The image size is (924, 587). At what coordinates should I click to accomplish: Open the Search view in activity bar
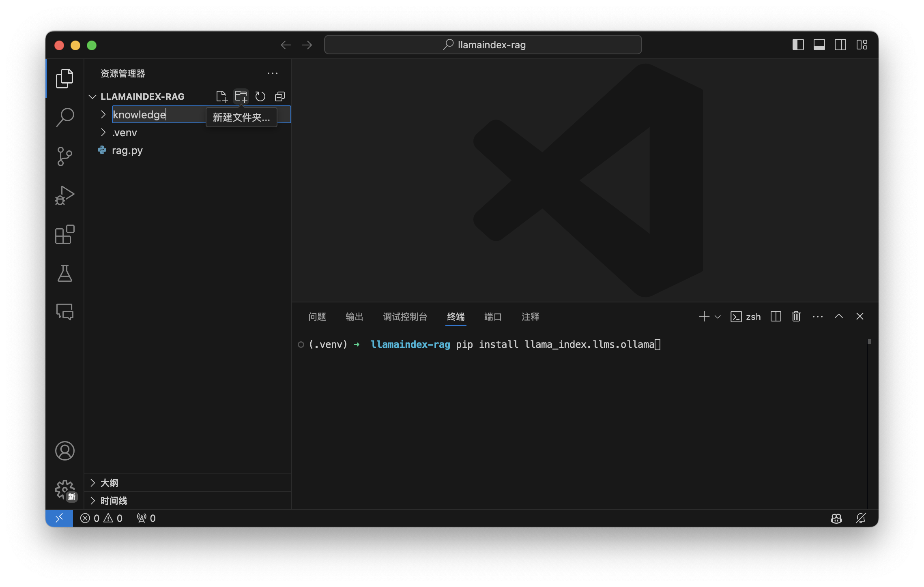(65, 117)
